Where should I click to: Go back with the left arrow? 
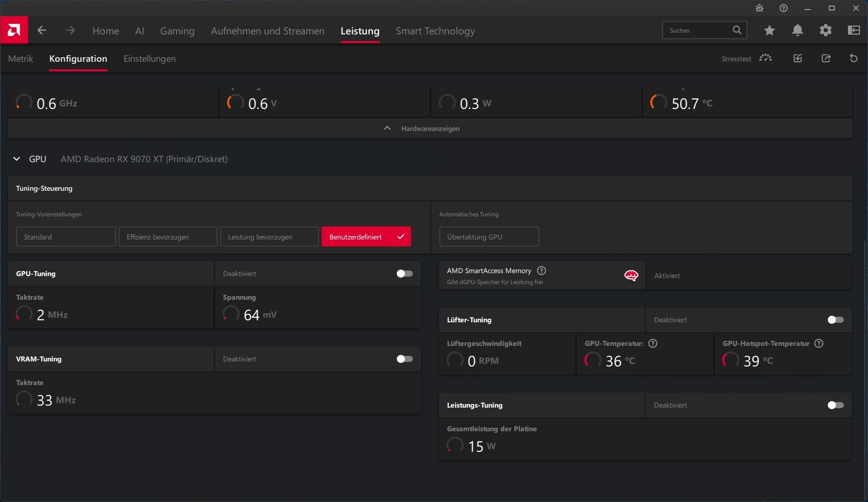[x=42, y=31]
